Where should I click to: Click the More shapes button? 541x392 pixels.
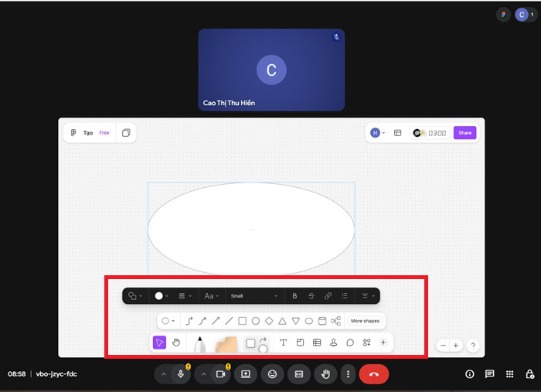(x=366, y=321)
